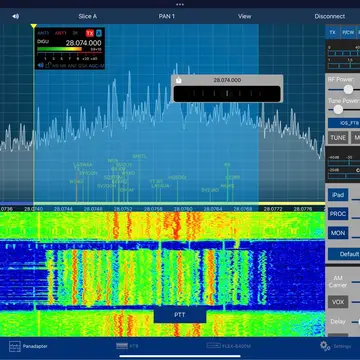Toggle NB noise blanker on slice flag
360x360 pixels.
(55, 66)
